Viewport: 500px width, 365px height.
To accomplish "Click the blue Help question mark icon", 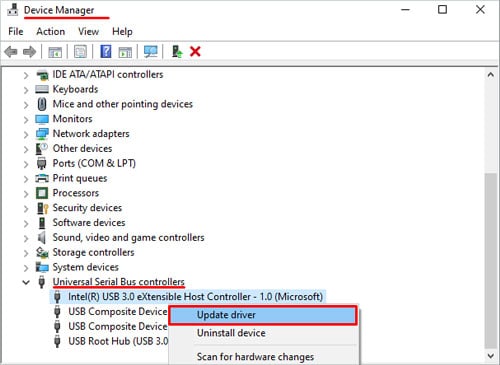I will (x=106, y=52).
